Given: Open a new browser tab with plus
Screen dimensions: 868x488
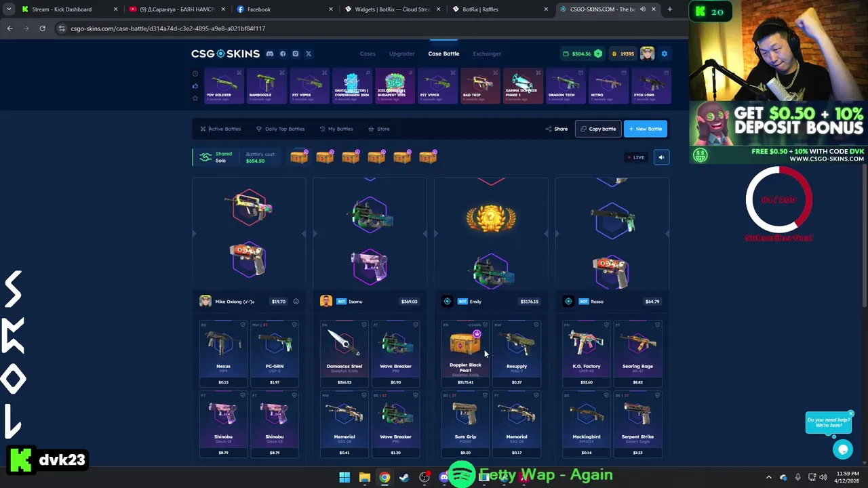Looking at the screenshot, I should pos(669,9).
